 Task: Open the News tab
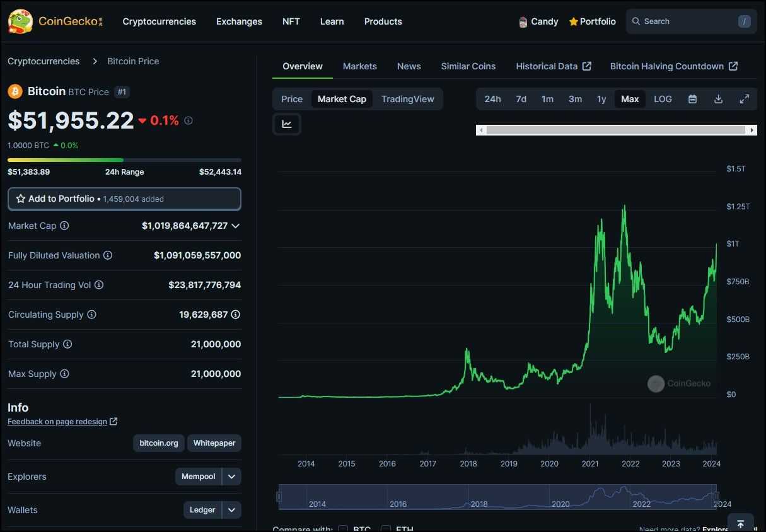click(x=409, y=66)
